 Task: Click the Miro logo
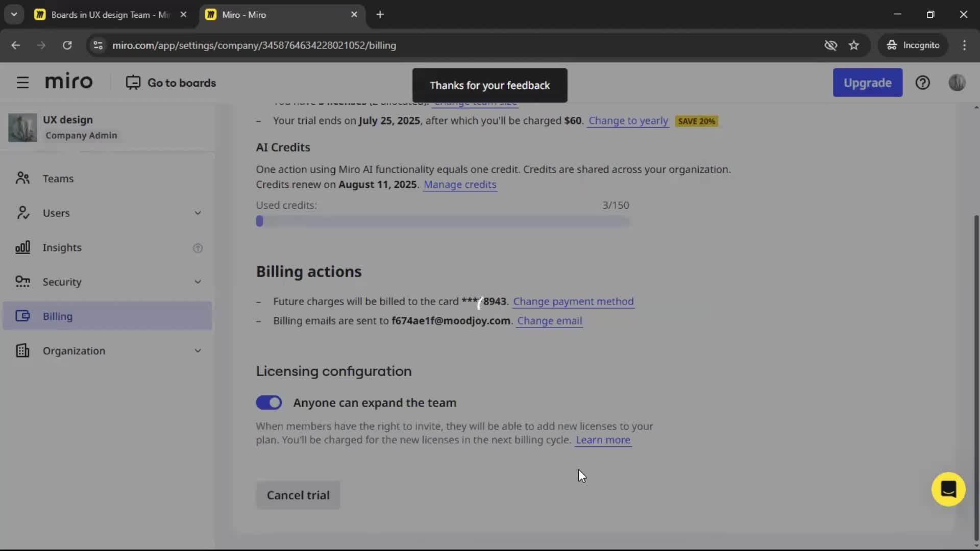pyautogui.click(x=69, y=82)
